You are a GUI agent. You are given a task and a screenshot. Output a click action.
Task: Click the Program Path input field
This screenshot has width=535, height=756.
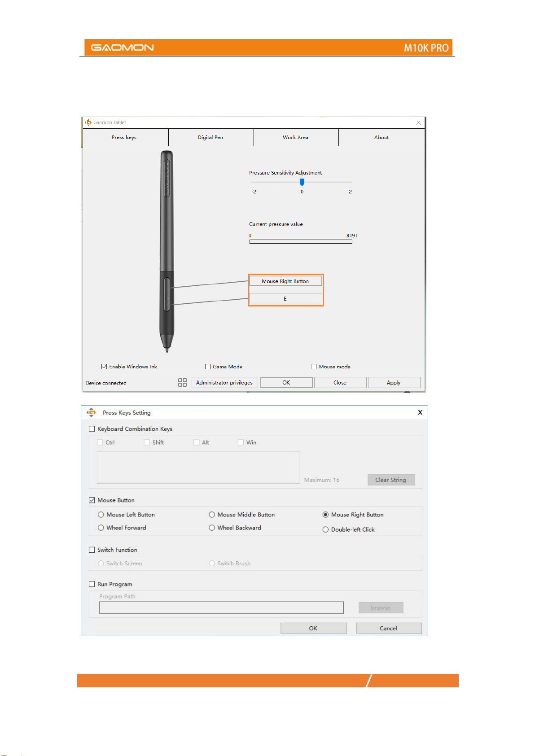[221, 607]
